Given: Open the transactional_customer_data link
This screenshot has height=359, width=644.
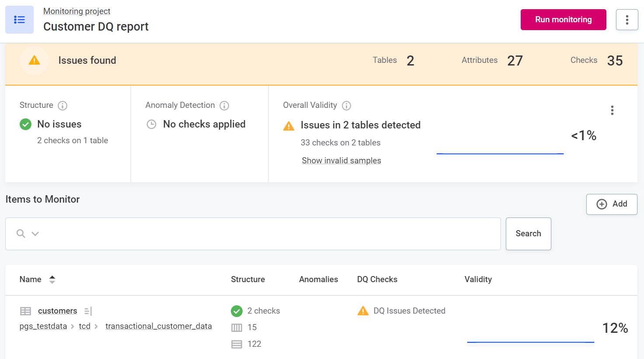Looking at the screenshot, I should [x=158, y=326].
